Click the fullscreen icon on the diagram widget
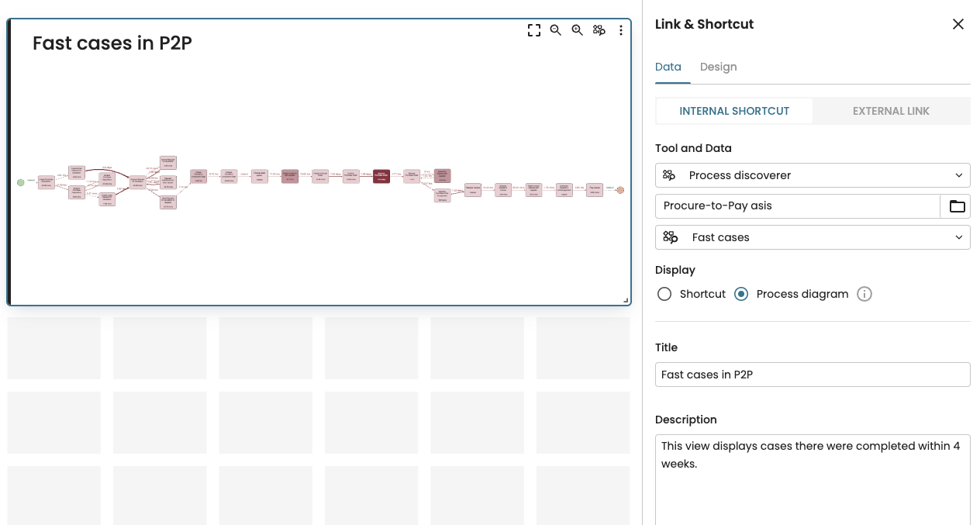The width and height of the screenshot is (980, 525). click(534, 30)
